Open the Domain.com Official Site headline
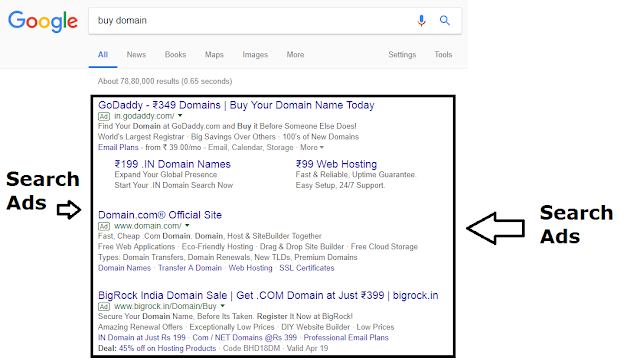The image size is (640, 361). tap(160, 215)
